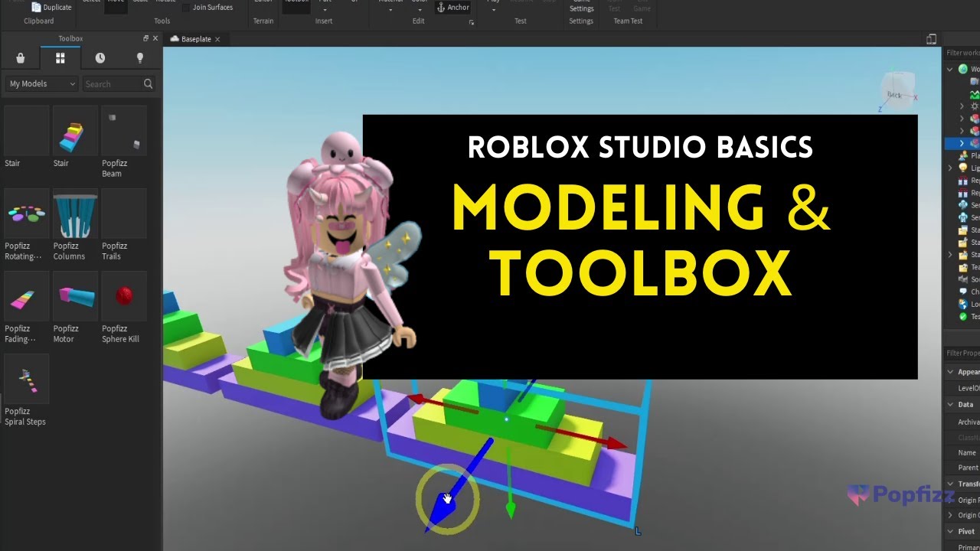
Task: Select the Parent property row
Action: click(x=962, y=468)
